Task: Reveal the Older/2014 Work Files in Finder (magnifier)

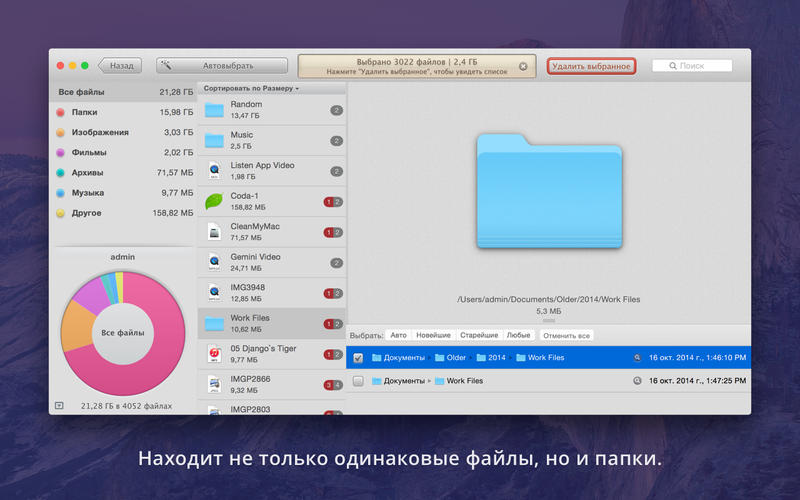Action: click(637, 357)
